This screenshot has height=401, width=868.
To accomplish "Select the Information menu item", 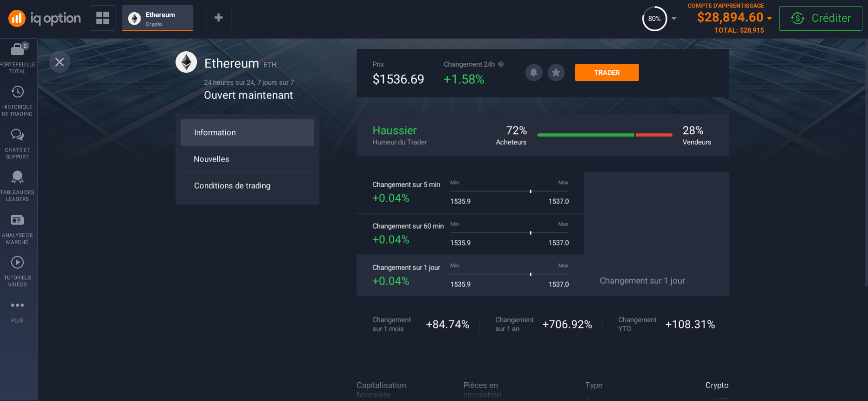I will 247,132.
